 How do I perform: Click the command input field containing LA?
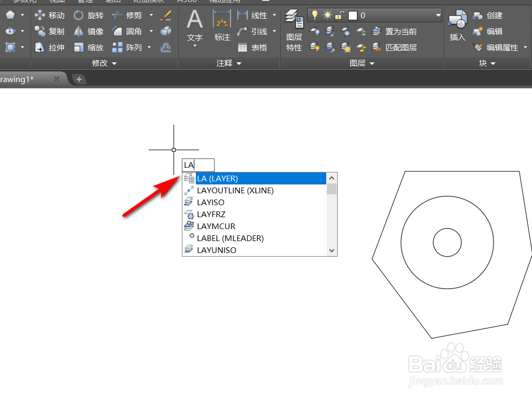198,165
